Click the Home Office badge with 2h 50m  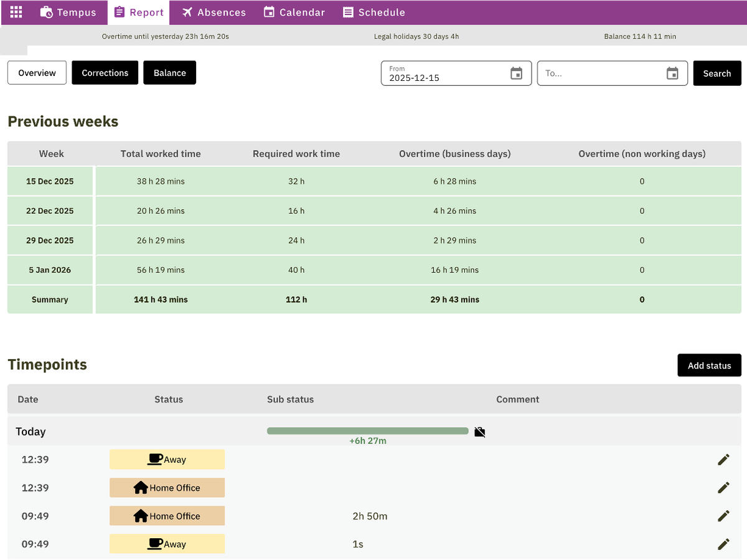click(x=167, y=516)
